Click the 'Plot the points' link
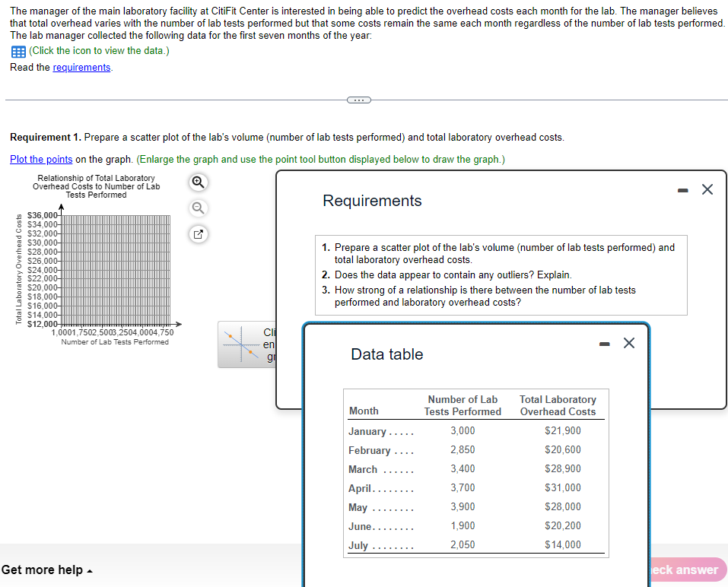728x587 pixels. coord(41,159)
